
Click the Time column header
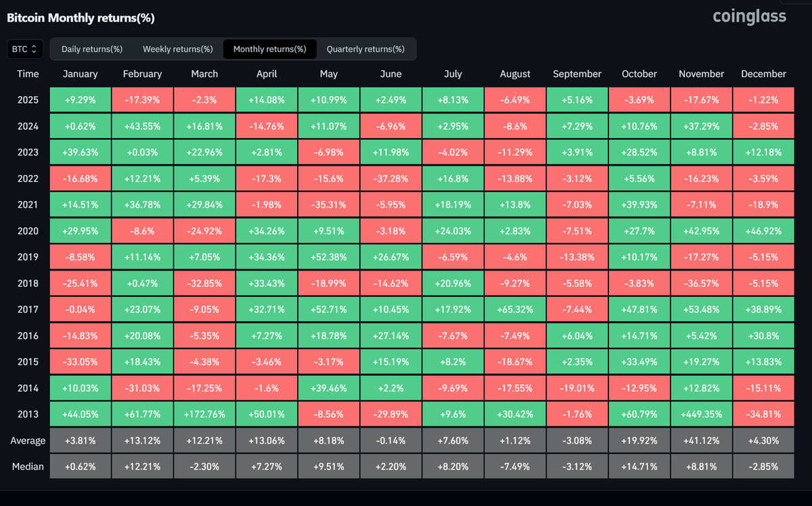[28, 74]
